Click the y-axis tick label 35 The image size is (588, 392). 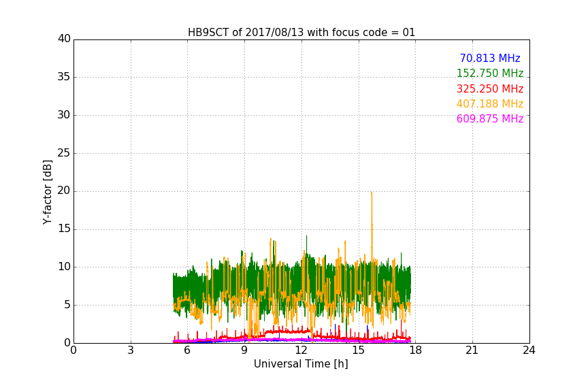[x=64, y=77]
